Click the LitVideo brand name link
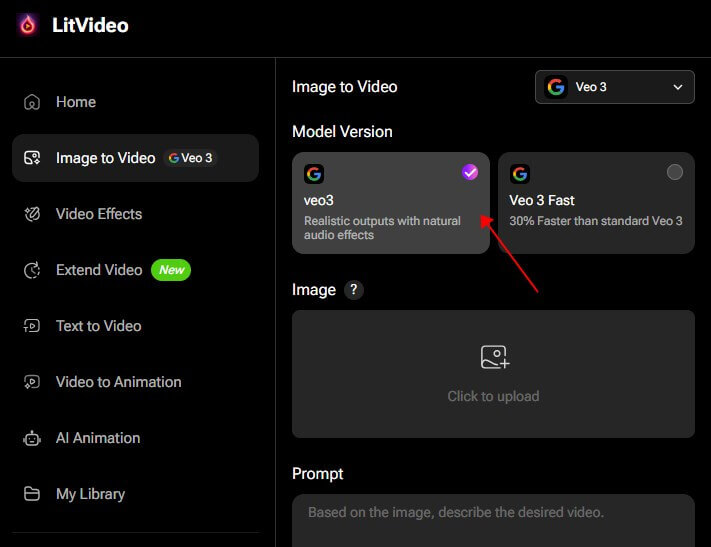 point(90,25)
